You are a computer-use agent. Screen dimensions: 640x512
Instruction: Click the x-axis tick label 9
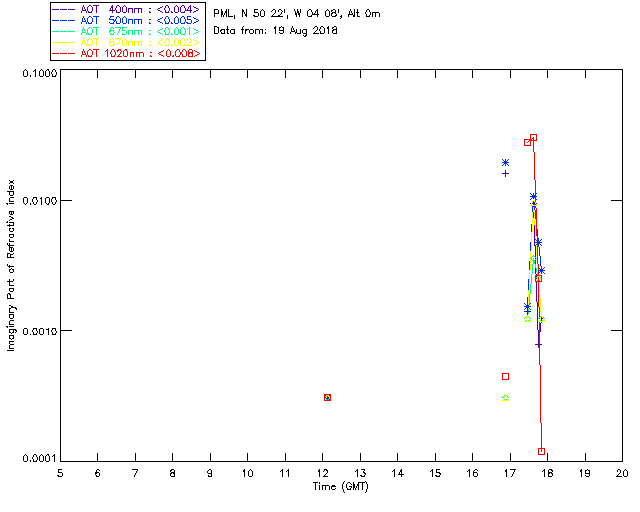coord(210,474)
